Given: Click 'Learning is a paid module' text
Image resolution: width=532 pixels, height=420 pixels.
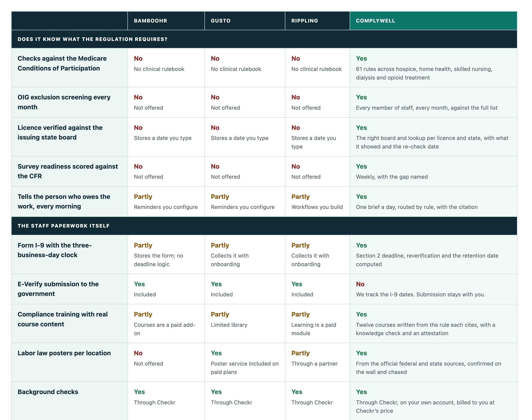Looking at the screenshot, I should click(314, 329).
